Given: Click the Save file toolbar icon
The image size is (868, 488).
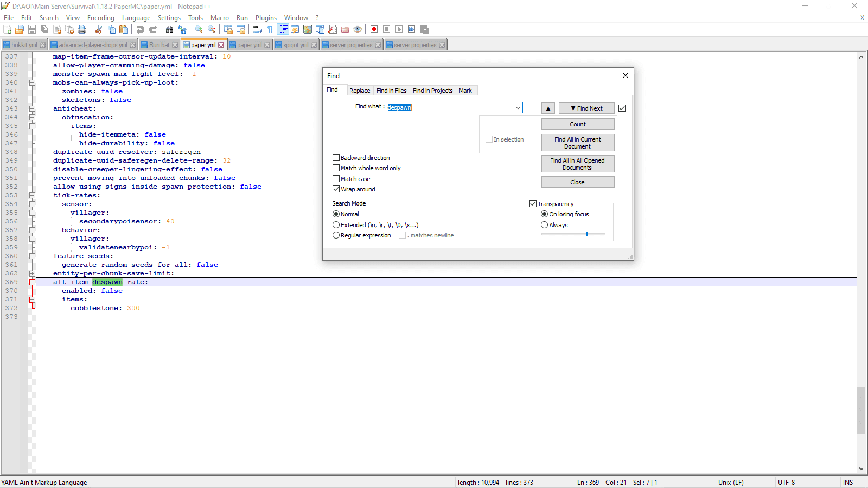Looking at the screenshot, I should point(32,29).
